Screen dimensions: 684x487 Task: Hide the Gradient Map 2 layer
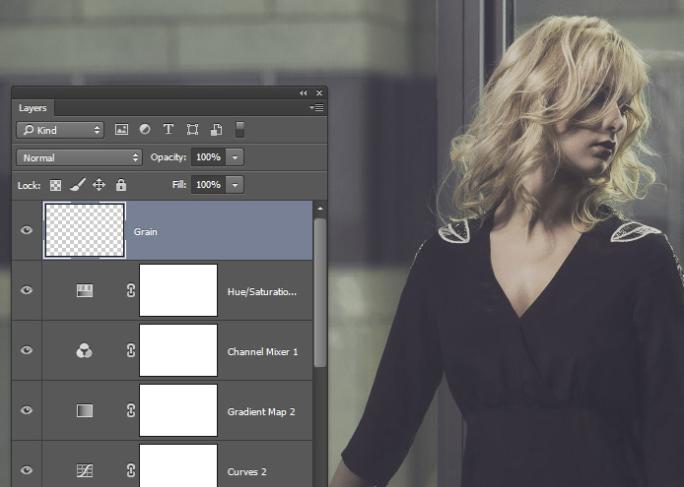tap(27, 410)
